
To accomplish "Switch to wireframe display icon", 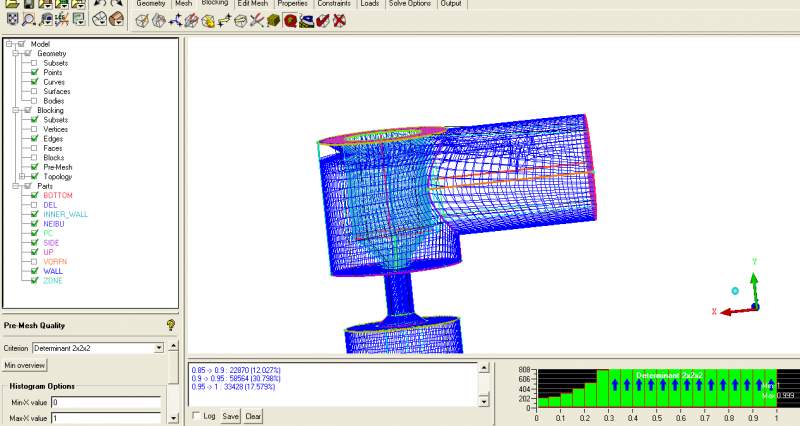I will [99, 19].
